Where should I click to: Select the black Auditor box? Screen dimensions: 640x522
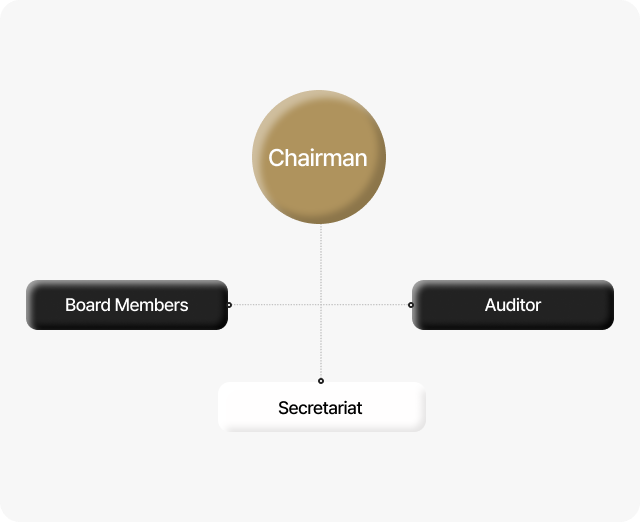click(513, 305)
